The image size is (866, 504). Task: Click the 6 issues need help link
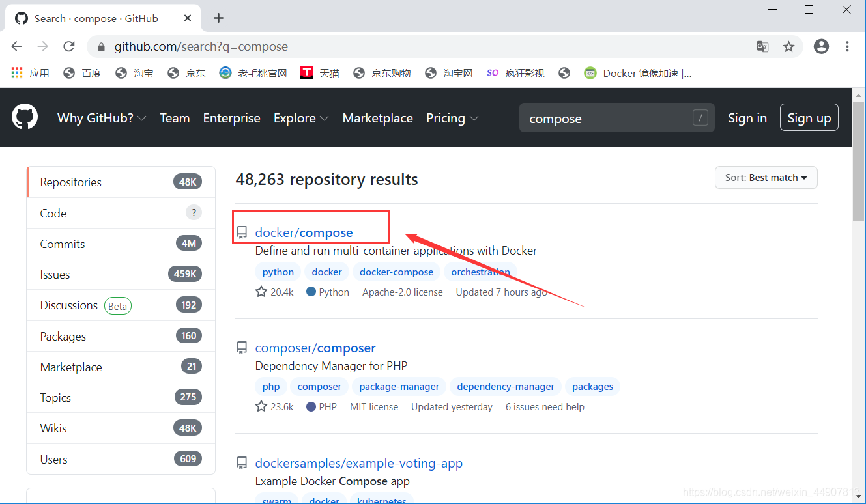click(x=545, y=406)
